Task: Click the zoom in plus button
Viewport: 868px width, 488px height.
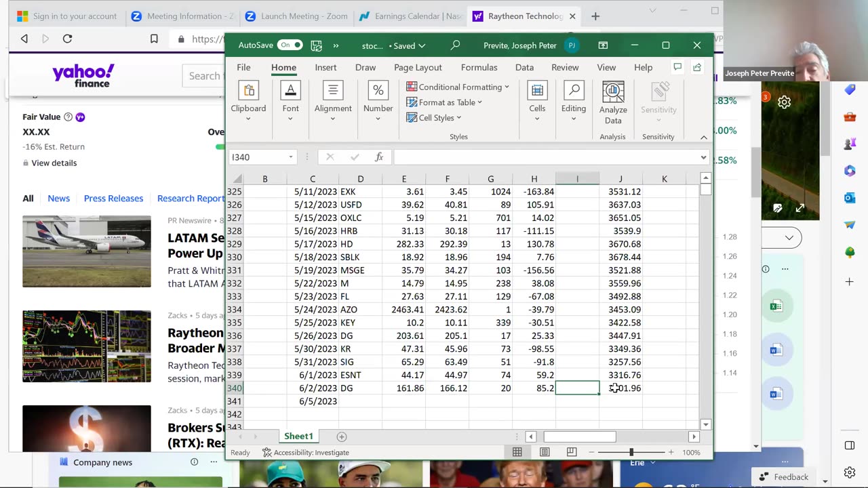Action: [671, 452]
